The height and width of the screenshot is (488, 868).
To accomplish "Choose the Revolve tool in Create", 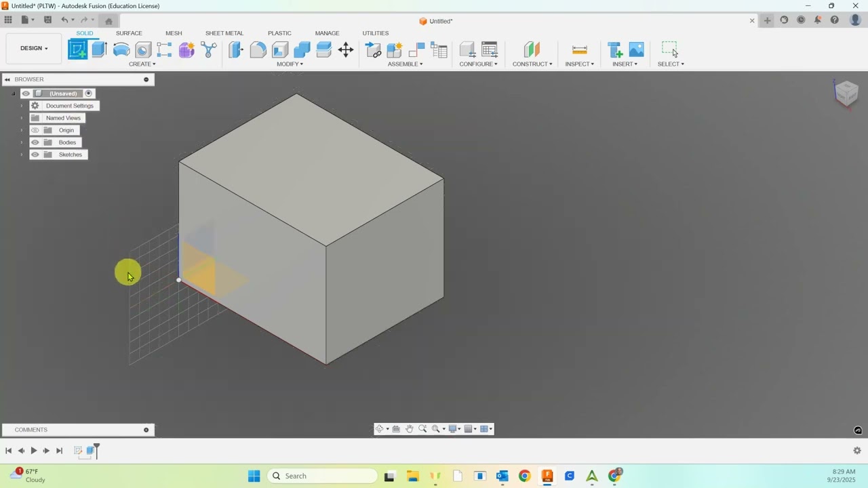I will click(x=121, y=49).
